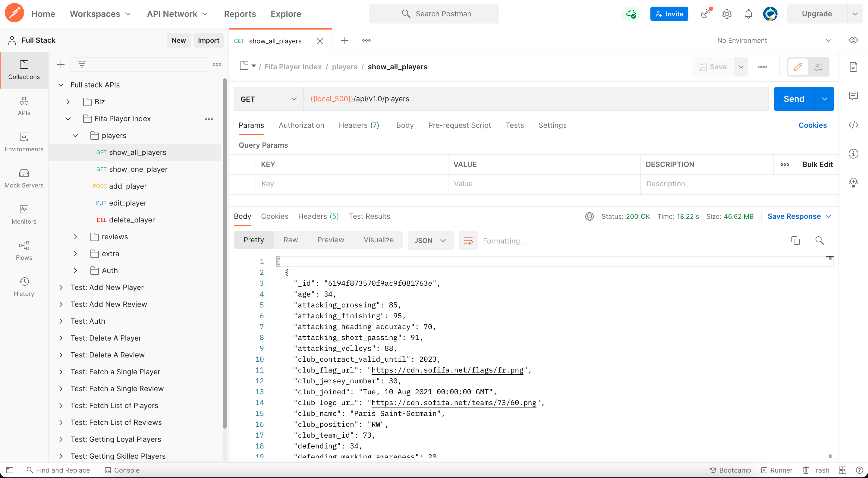Expand the Test: Auth collection
The height and width of the screenshot is (478, 868).
click(61, 321)
